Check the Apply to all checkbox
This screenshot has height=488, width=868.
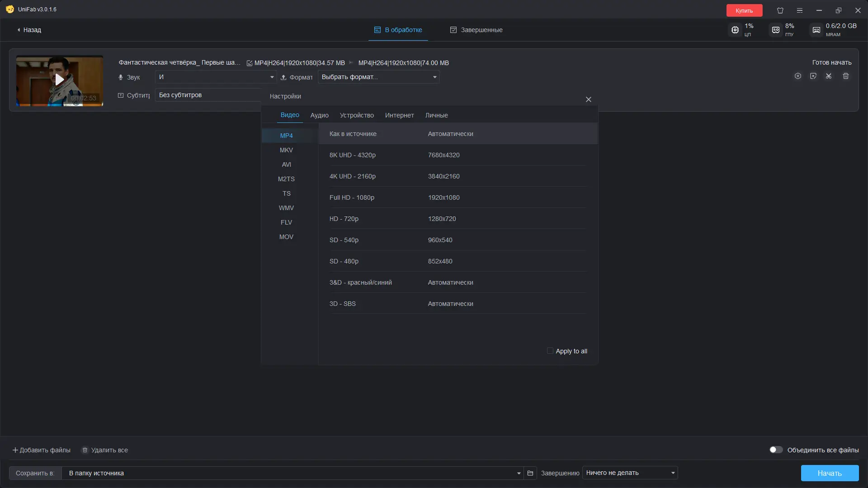(550, 351)
